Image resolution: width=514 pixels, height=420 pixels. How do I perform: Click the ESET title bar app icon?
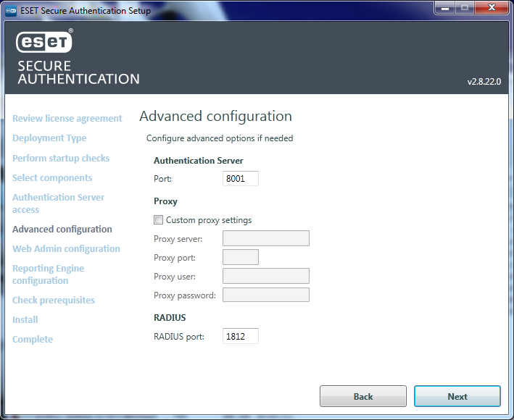[11, 11]
